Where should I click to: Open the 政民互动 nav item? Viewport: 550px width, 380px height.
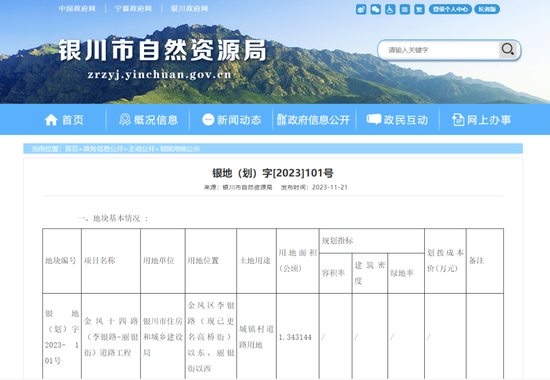[x=405, y=120]
